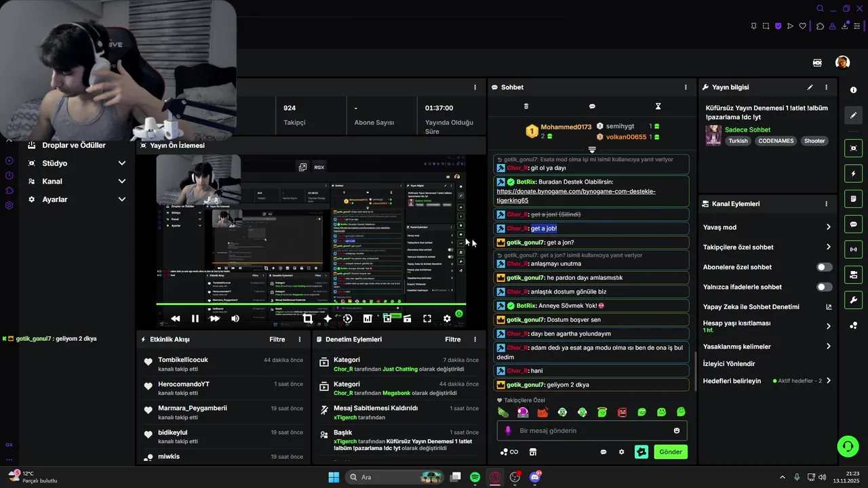The image size is (868, 488).
Task: Expand Yavaş mod options
Action: point(829,227)
